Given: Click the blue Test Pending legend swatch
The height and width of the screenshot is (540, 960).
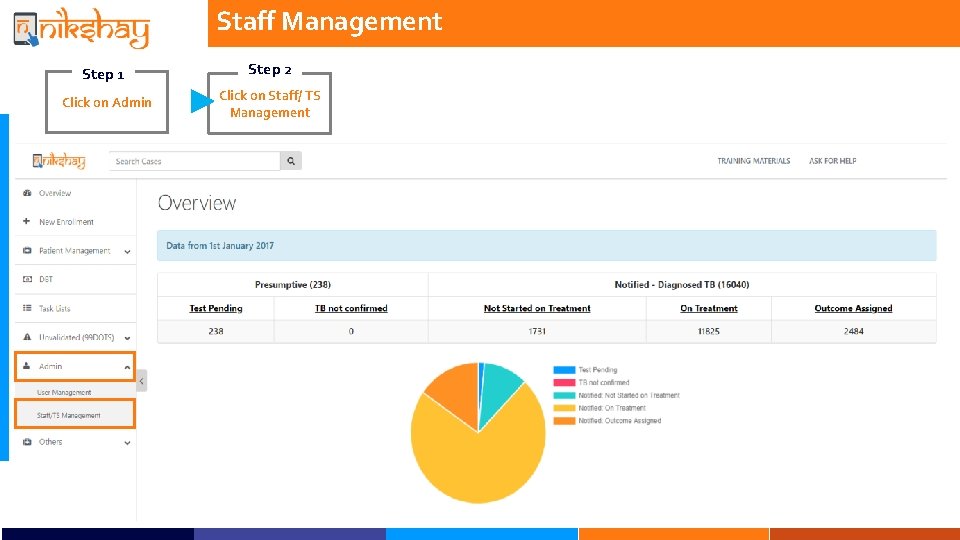Looking at the screenshot, I should pos(564,370).
